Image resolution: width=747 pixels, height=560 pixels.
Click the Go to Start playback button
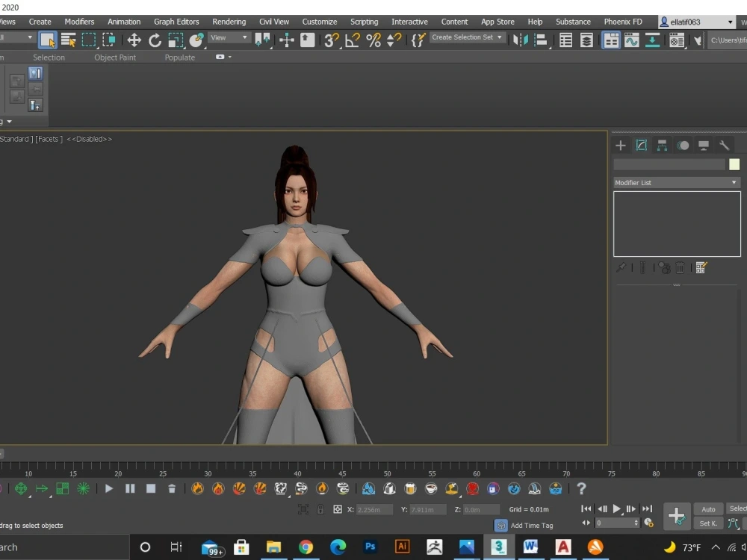(586, 508)
